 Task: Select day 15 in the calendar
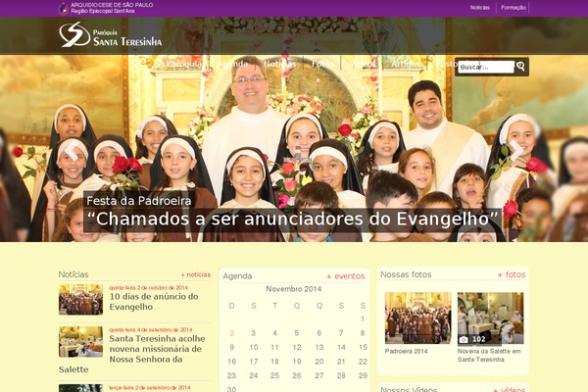[x=363, y=347]
